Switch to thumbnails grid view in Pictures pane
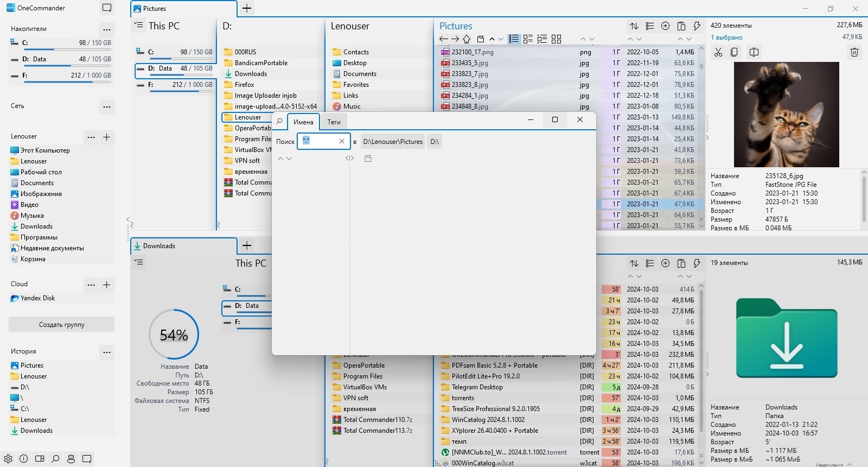The width and height of the screenshot is (868, 467). point(556,39)
